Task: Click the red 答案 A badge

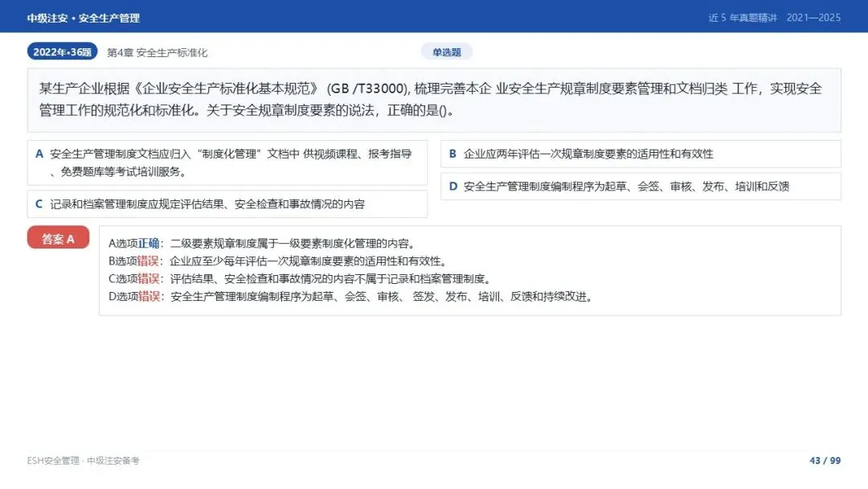Action: (x=58, y=239)
